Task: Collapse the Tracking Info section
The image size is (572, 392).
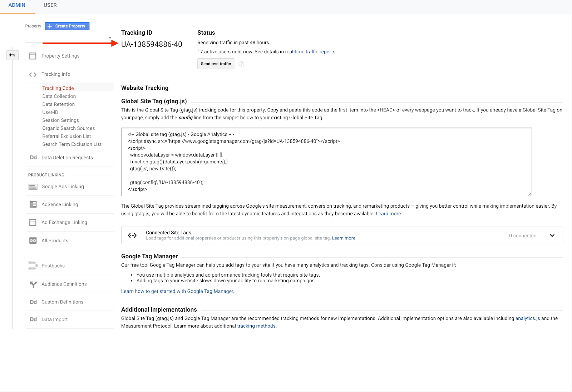Action: coord(56,74)
